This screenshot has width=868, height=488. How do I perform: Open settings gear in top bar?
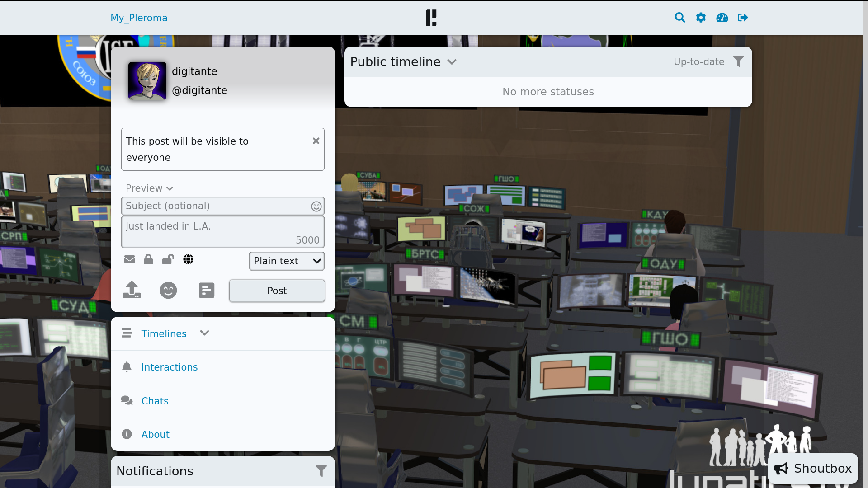701,18
